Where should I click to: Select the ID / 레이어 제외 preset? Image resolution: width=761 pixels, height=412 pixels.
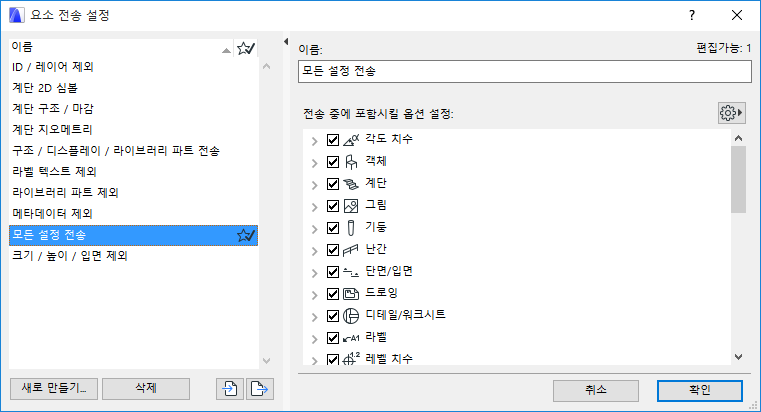pyautogui.click(x=133, y=67)
